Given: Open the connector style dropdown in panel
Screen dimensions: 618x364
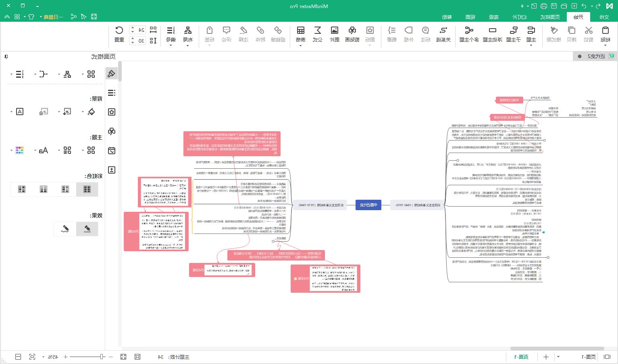Looking at the screenshot, I should click(35, 74).
